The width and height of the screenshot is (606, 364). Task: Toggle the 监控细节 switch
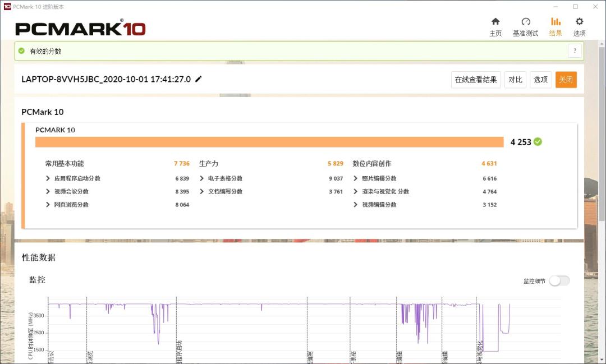coord(559,281)
